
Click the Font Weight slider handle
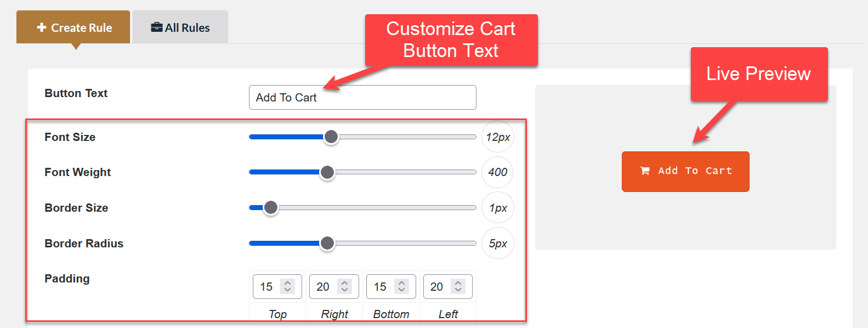327,172
